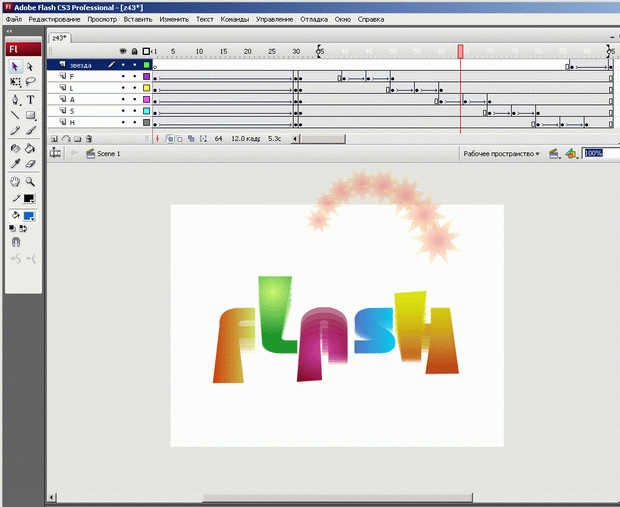Open Fill color blue swatch
The image size is (620, 507).
(x=29, y=216)
